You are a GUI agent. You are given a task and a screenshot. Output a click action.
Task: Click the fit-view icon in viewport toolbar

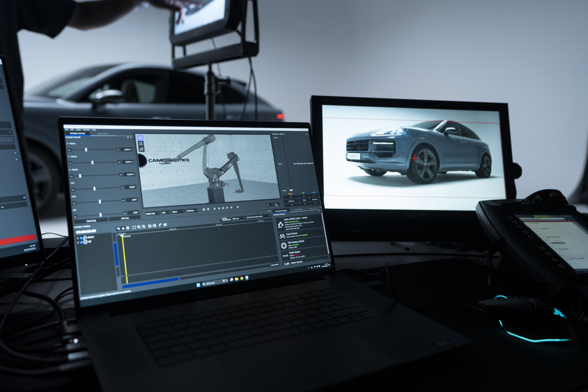click(141, 144)
